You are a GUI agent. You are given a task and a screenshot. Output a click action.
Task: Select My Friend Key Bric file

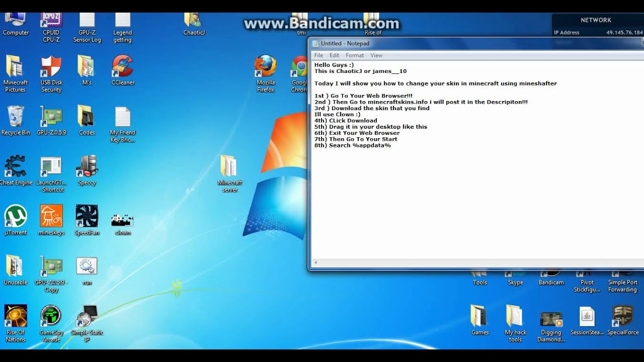(123, 124)
